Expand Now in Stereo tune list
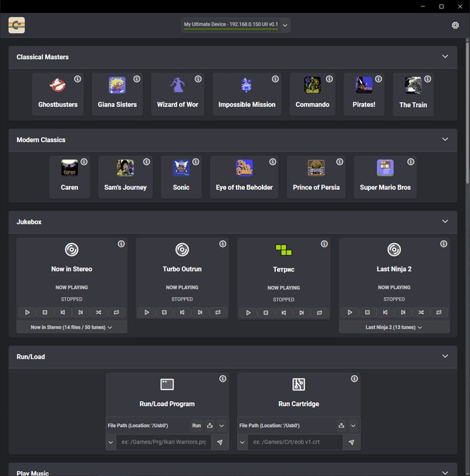Image resolution: width=470 pixels, height=476 pixels. pos(71,327)
